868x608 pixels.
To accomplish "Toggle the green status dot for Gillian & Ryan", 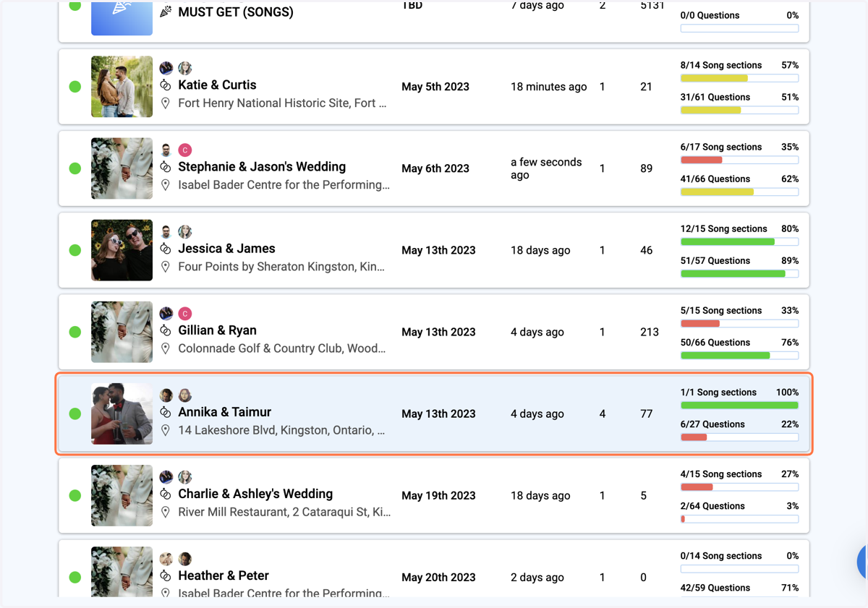I will point(75,332).
